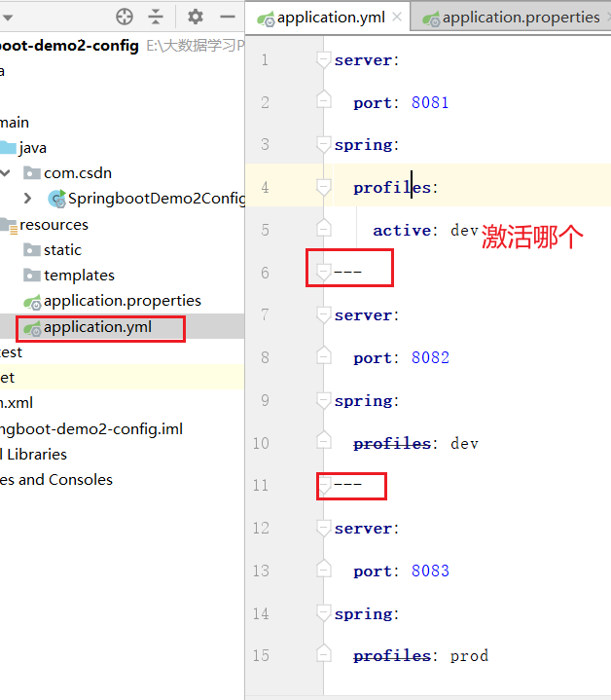Fold the spring block on line 14
This screenshot has width=611, height=700.
tap(323, 613)
